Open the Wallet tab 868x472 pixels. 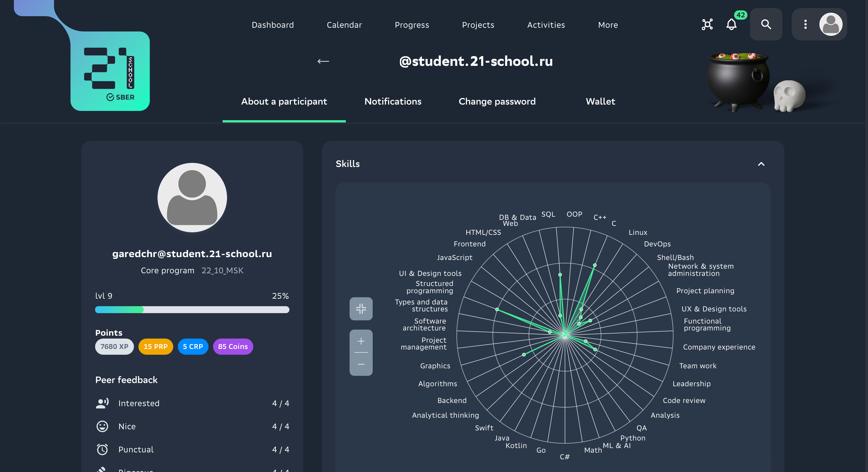coord(600,101)
